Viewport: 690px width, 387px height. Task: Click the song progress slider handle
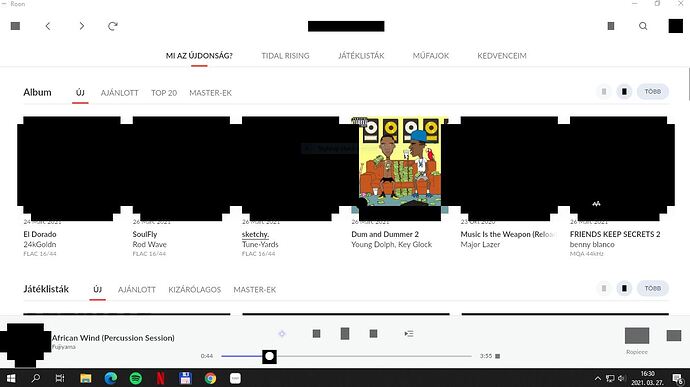[269, 356]
